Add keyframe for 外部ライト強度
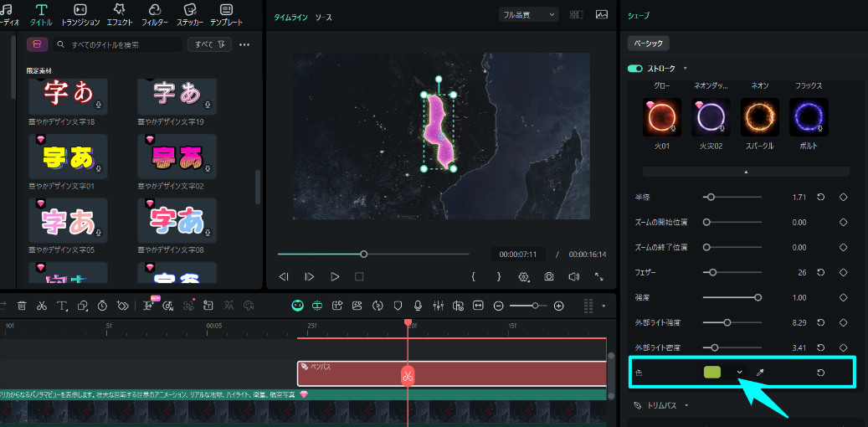The height and width of the screenshot is (427, 868). tap(844, 322)
